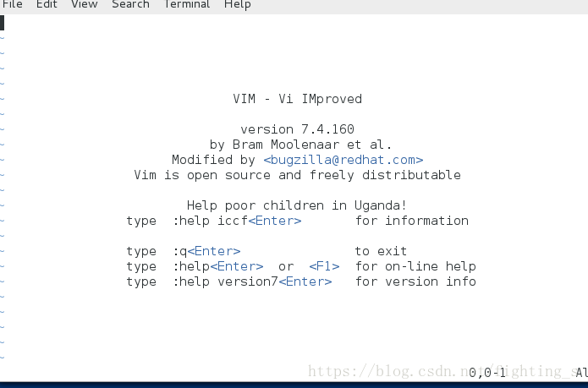588x388 pixels.
Task: Click the block cursor on the first line
Action: (x=2, y=23)
